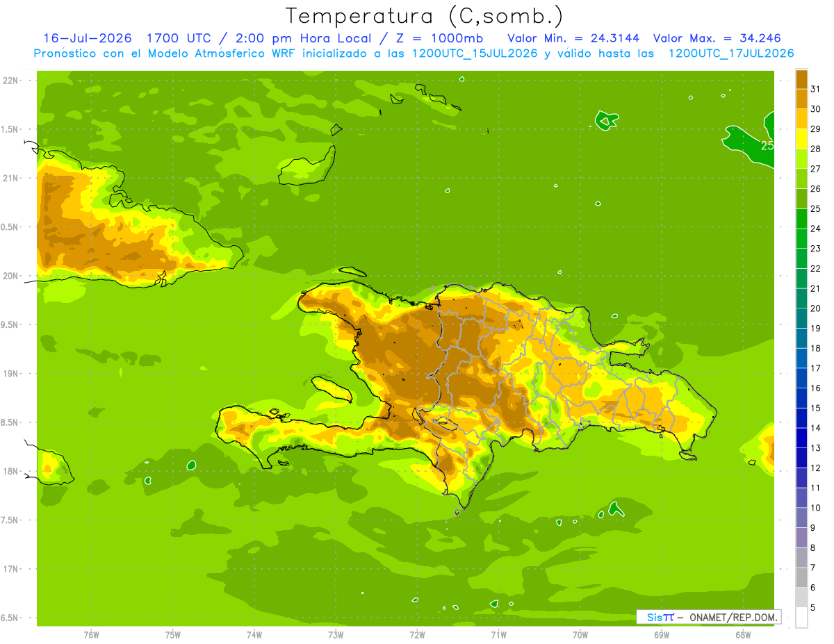
Task: Click the '75W' longitude axis label
Action: (x=172, y=635)
